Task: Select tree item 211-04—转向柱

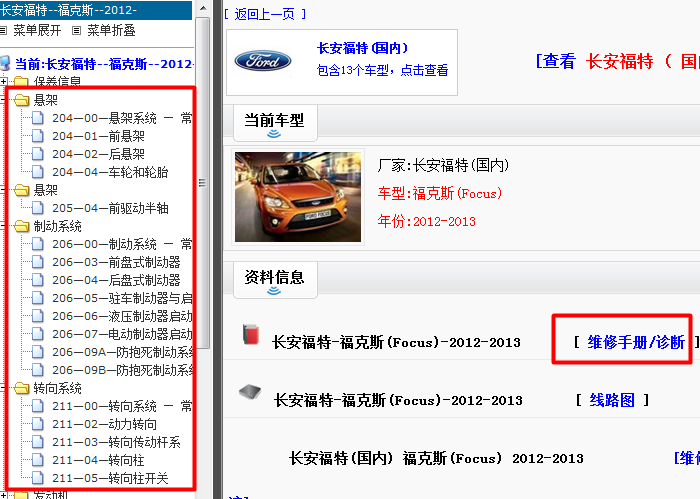Action: tap(98, 460)
